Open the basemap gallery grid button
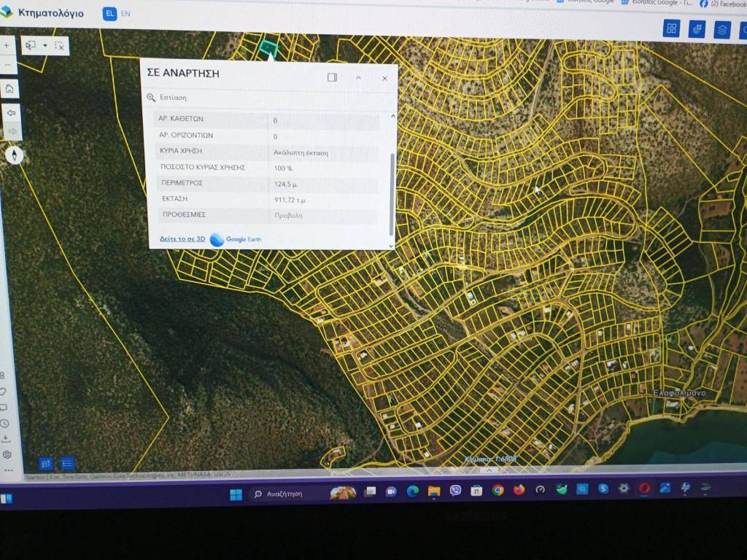The width and height of the screenshot is (747, 560). [x=671, y=28]
